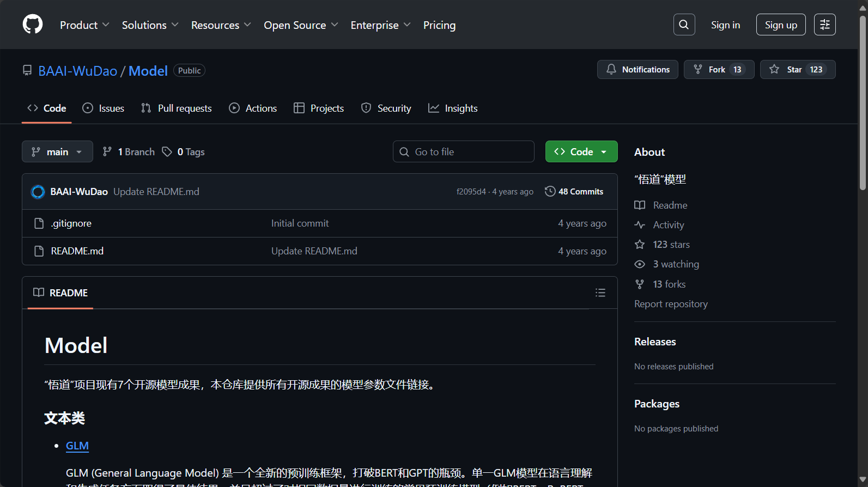Click the Update README.md message in header
Screen dimensions: 868x487
pos(156,192)
